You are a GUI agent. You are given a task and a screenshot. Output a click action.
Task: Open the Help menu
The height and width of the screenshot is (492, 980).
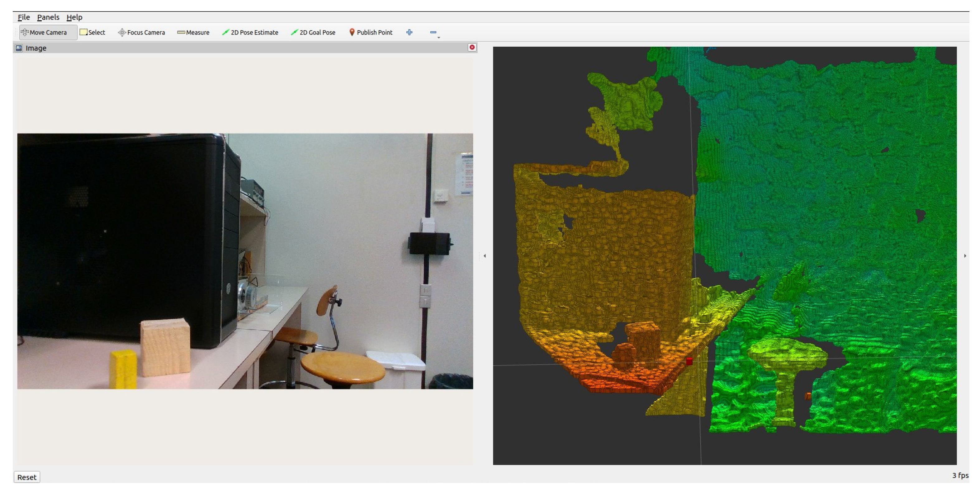tap(74, 17)
